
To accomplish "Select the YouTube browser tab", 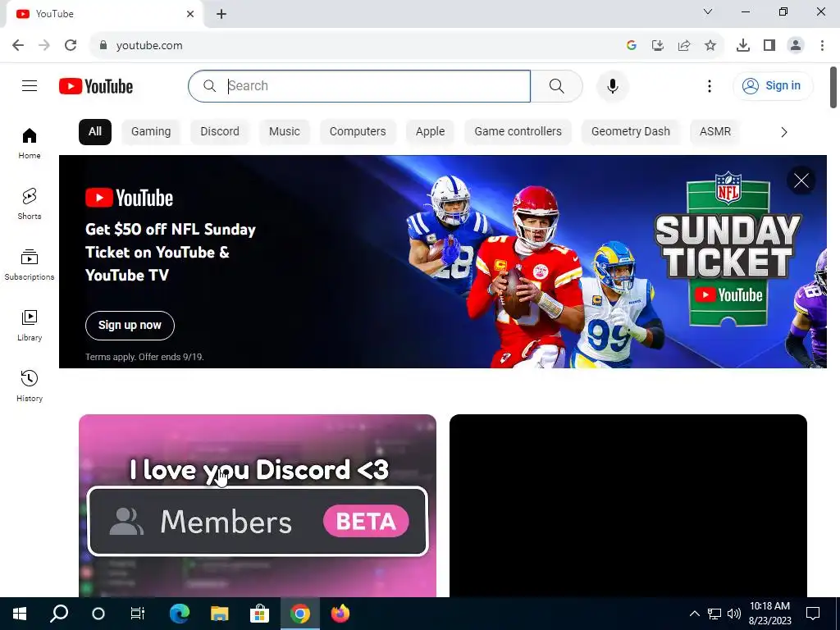I will (104, 14).
